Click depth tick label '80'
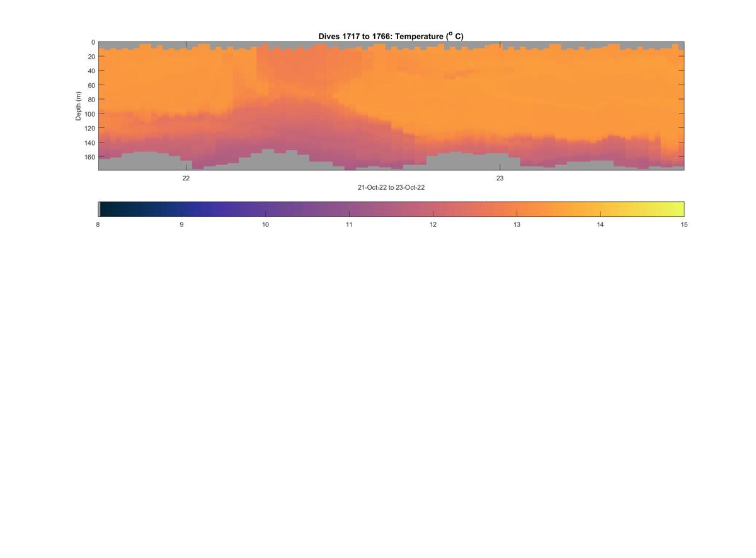This screenshot has height=558, width=756. pos(91,100)
